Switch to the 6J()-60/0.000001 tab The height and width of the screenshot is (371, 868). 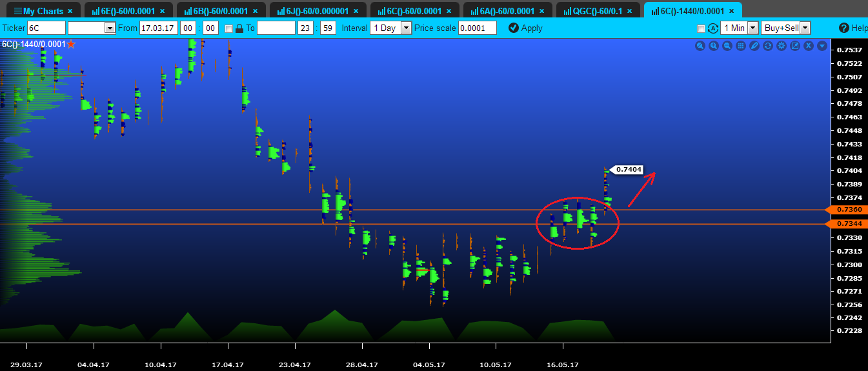coord(318,11)
